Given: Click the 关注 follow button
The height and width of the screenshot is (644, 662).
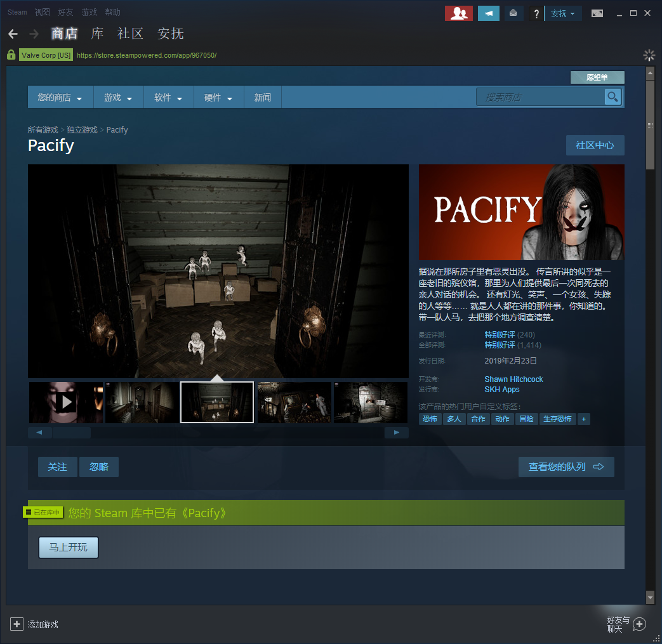Looking at the screenshot, I should click(x=57, y=467).
